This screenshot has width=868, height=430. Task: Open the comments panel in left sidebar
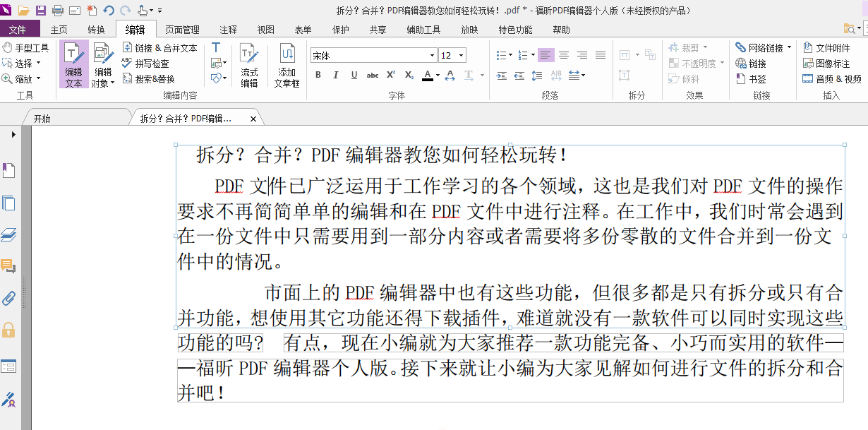pyautogui.click(x=9, y=267)
